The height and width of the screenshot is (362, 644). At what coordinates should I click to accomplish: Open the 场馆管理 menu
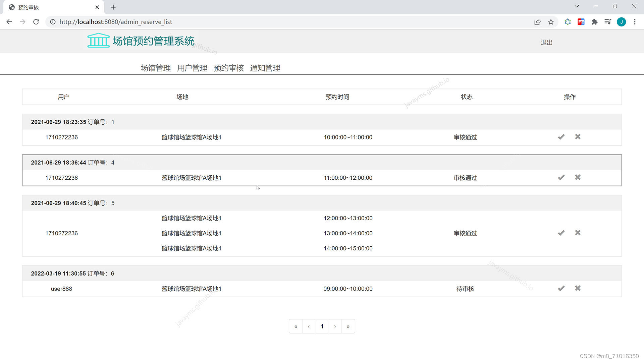[x=156, y=68]
